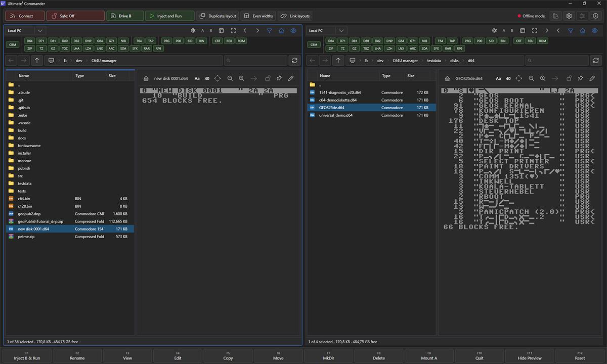
Task: Click Even widths
Action: (258, 16)
